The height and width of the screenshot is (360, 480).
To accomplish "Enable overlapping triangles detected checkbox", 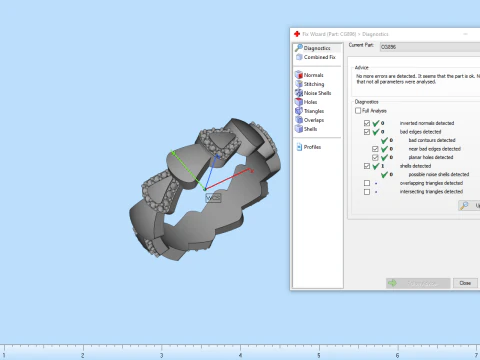I will (367, 183).
